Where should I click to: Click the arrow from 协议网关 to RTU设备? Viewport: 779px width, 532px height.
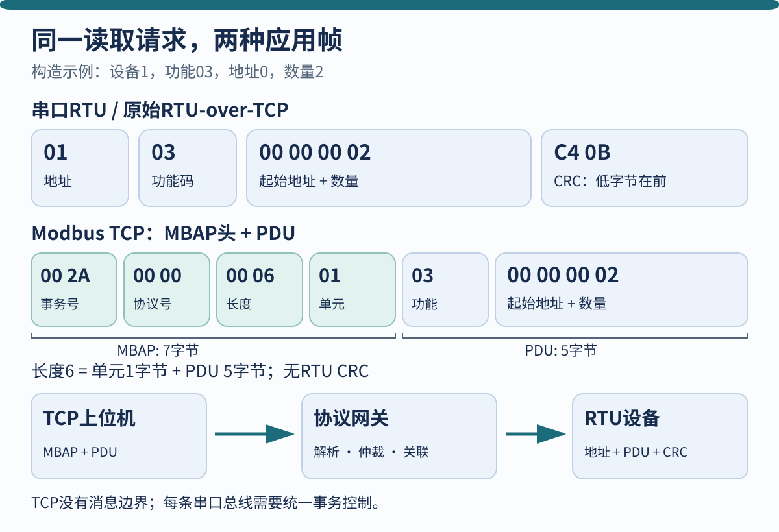(535, 434)
